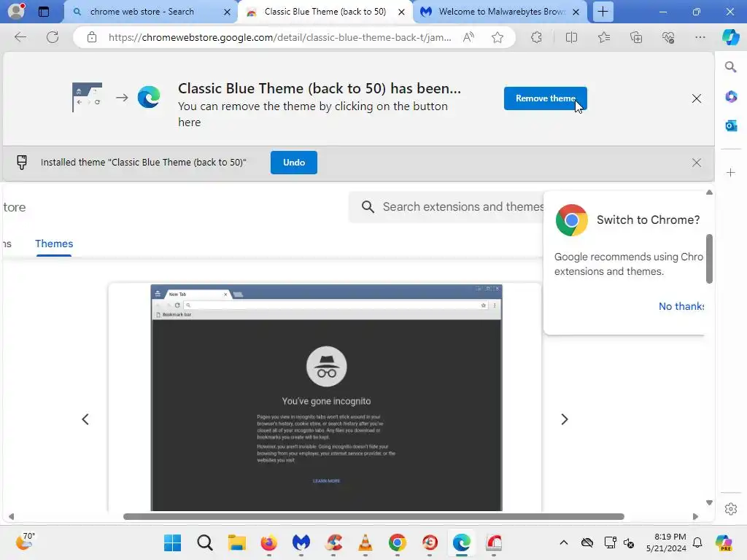Go back with the browser back arrow
The image size is (747, 560).
tap(20, 37)
